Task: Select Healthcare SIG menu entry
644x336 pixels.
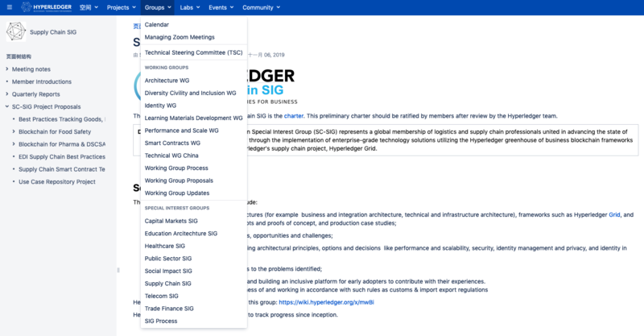Action: pos(164,246)
